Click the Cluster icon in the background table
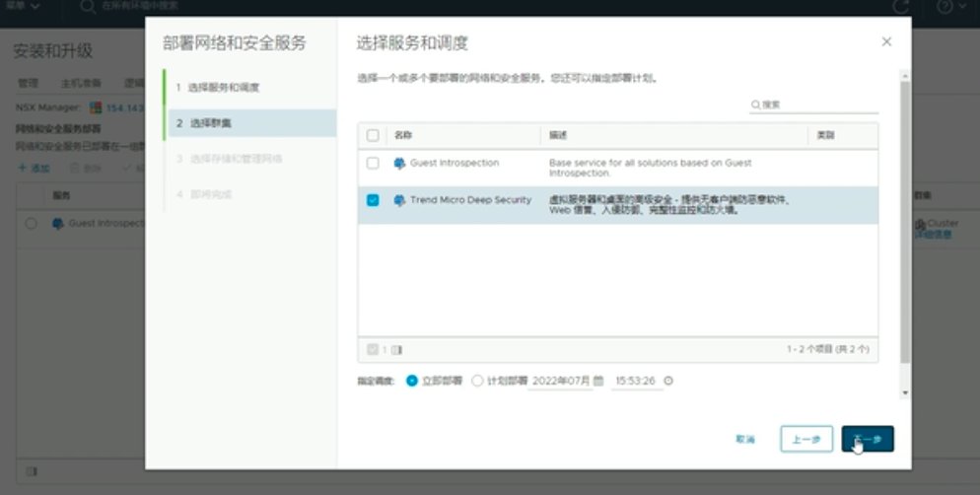Viewport: 980px width, 495px height. (920, 224)
